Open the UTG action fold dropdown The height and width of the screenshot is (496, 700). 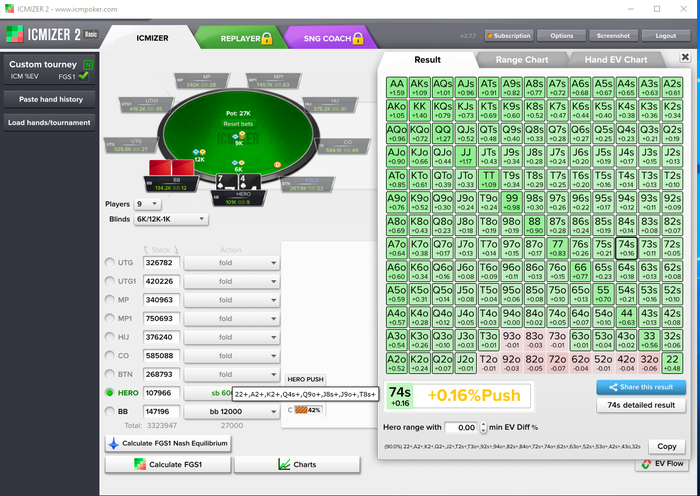[232, 263]
